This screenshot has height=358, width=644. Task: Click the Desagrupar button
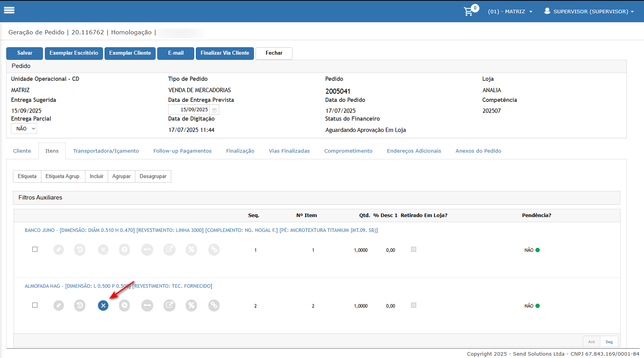pyautogui.click(x=153, y=176)
